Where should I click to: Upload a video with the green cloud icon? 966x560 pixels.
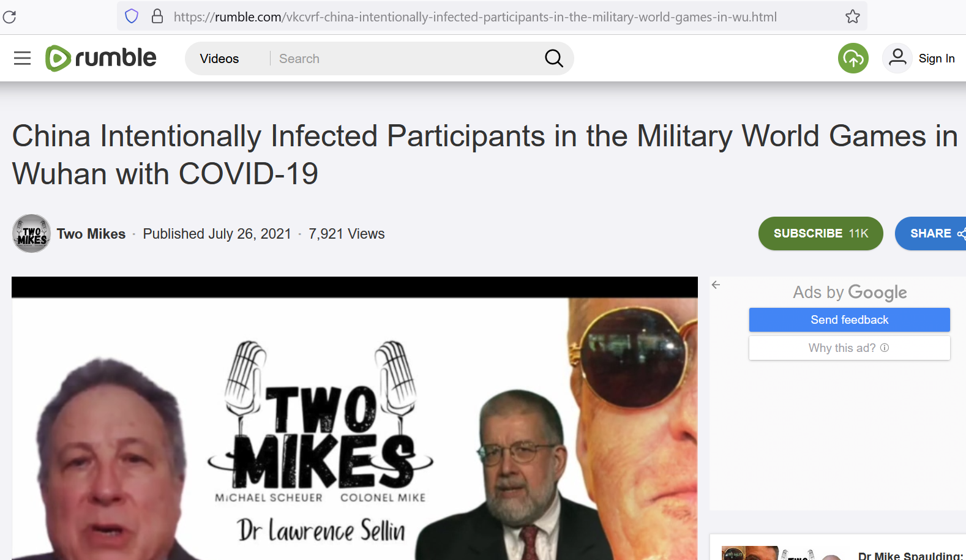(x=853, y=58)
